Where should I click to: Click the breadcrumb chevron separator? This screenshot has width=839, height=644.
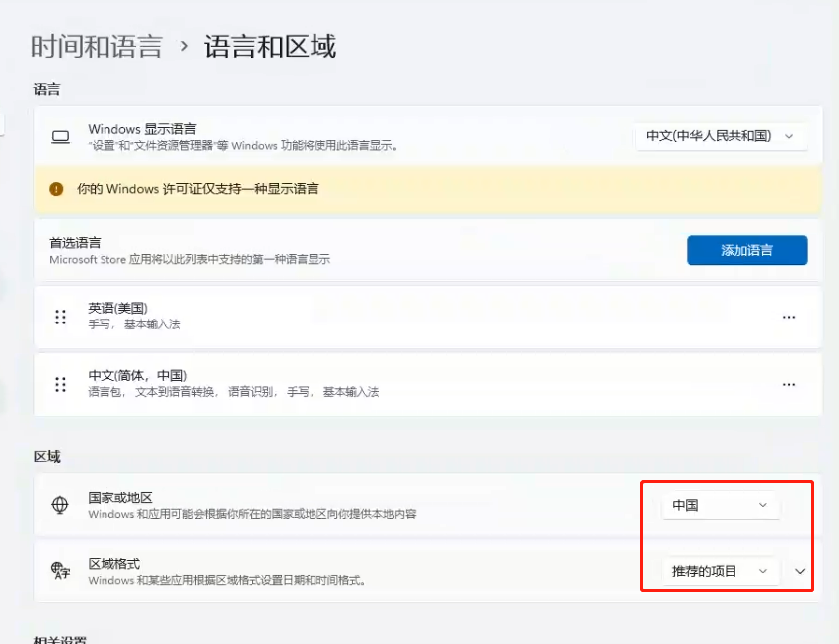pyautogui.click(x=184, y=46)
